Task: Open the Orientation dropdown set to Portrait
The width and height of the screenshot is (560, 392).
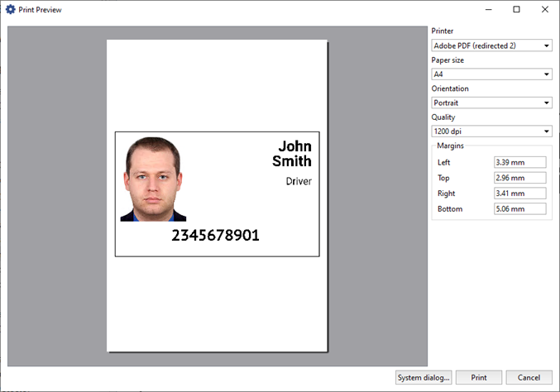Action: pos(491,103)
